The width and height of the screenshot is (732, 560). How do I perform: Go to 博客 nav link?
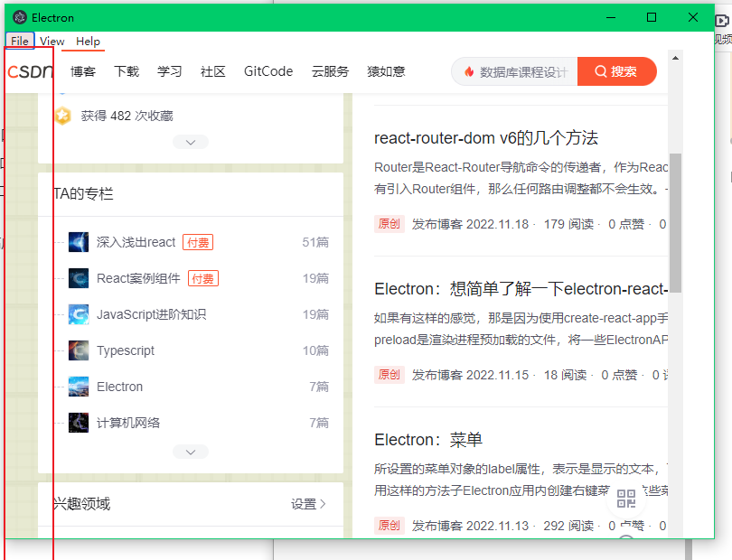click(x=83, y=71)
